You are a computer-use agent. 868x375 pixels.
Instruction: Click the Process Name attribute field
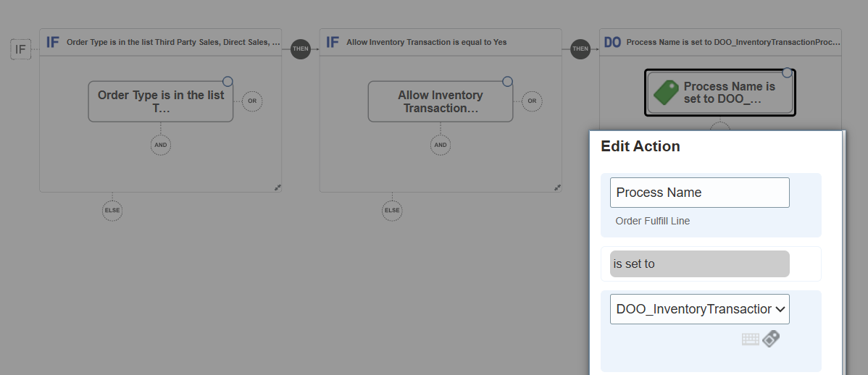700,193
